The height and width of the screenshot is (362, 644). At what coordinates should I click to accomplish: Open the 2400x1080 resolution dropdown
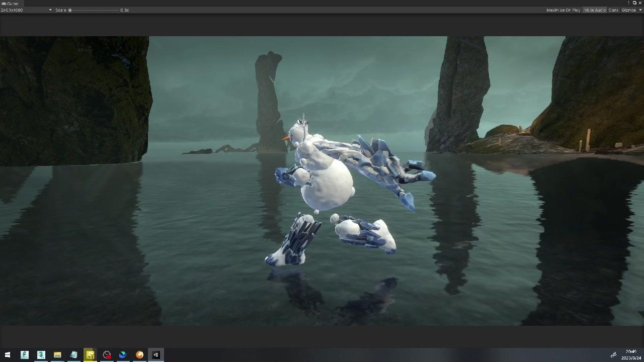pyautogui.click(x=26, y=10)
